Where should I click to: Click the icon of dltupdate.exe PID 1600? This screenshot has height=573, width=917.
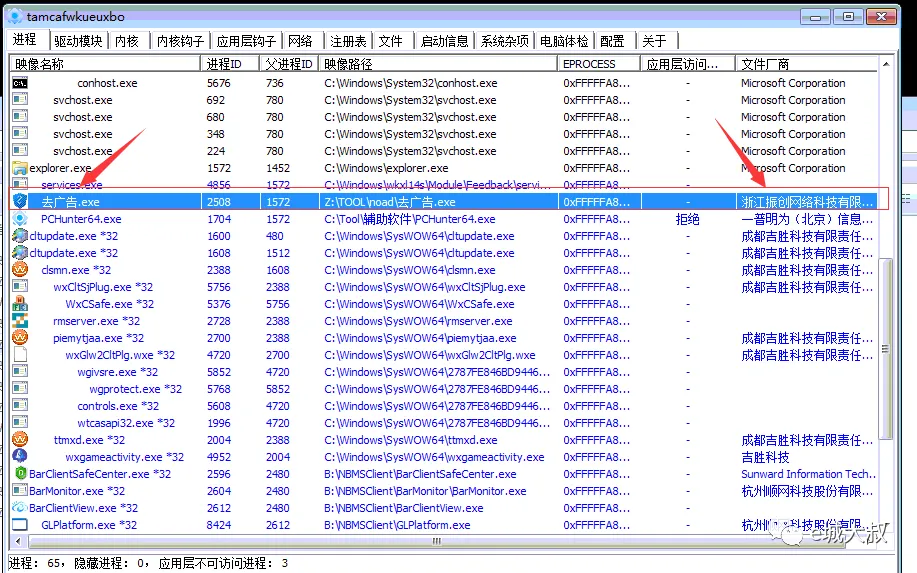click(x=20, y=236)
